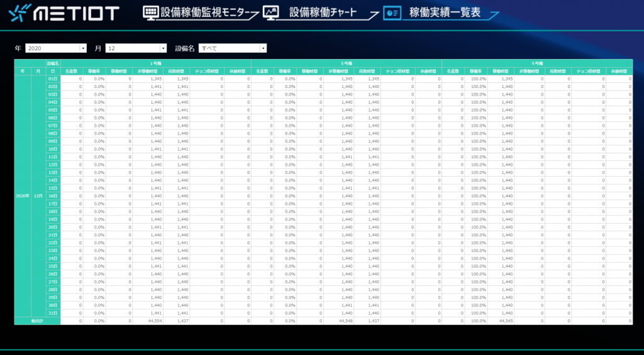Image resolution: width=644 pixels, height=355 pixels.
Task: Select the 29日 row label
Action: (53, 297)
